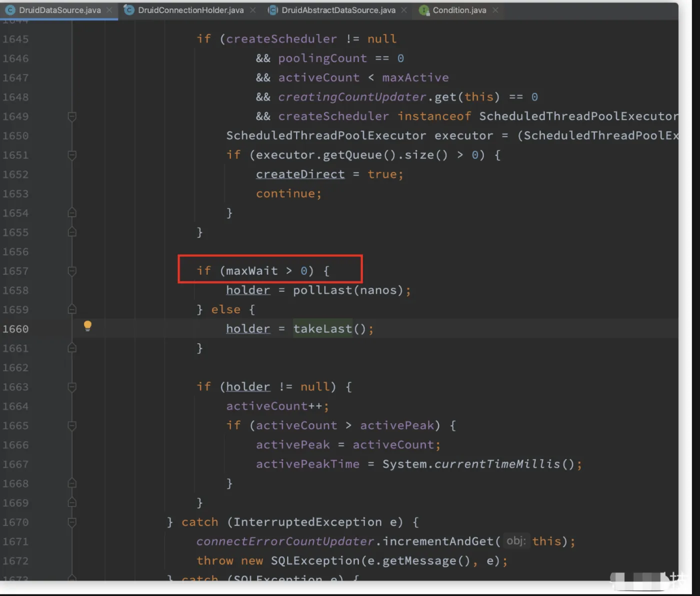Click the continue keyword on line 1653
The width and height of the screenshot is (700, 596).
tap(285, 194)
